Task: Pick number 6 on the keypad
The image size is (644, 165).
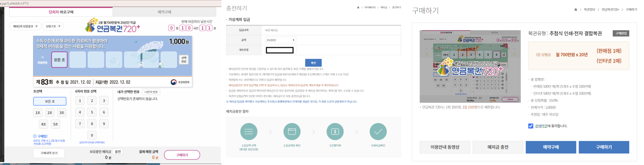Action: point(104,112)
